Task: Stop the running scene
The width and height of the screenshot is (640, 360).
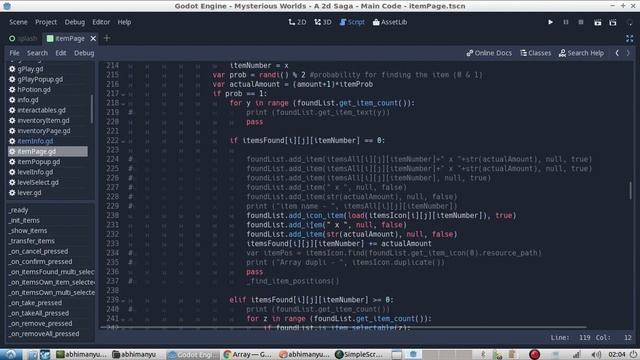Action: (581, 22)
